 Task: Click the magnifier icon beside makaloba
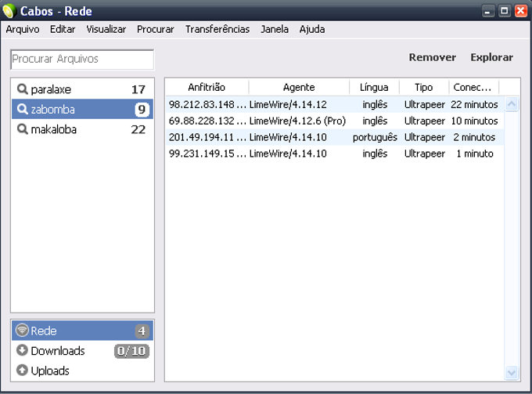pyautogui.click(x=23, y=129)
